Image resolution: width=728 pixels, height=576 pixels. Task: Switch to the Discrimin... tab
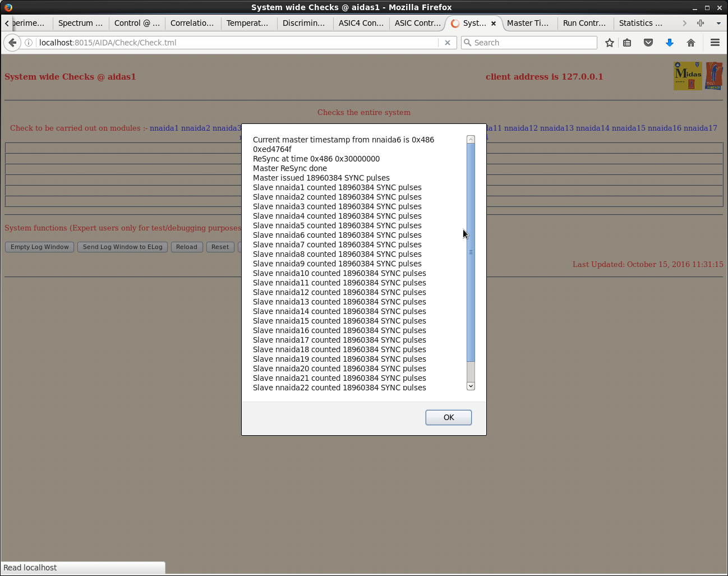point(304,23)
